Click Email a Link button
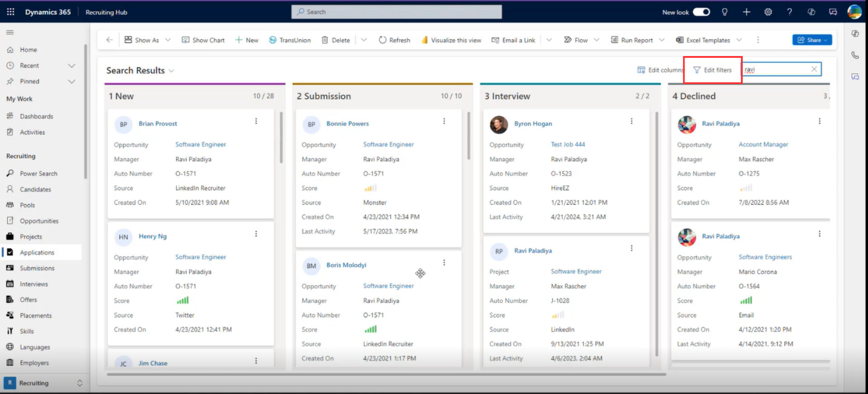Viewport: 868px width, 394px height. click(513, 40)
